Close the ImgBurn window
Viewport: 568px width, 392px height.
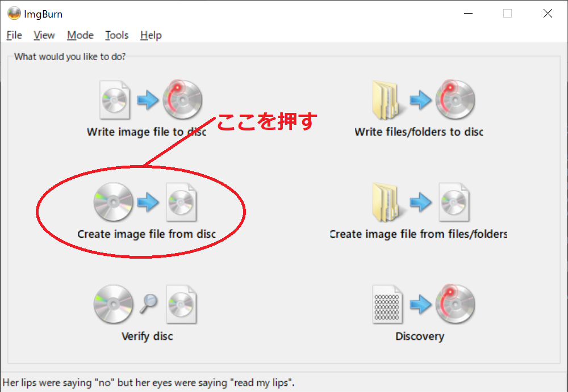click(x=548, y=14)
